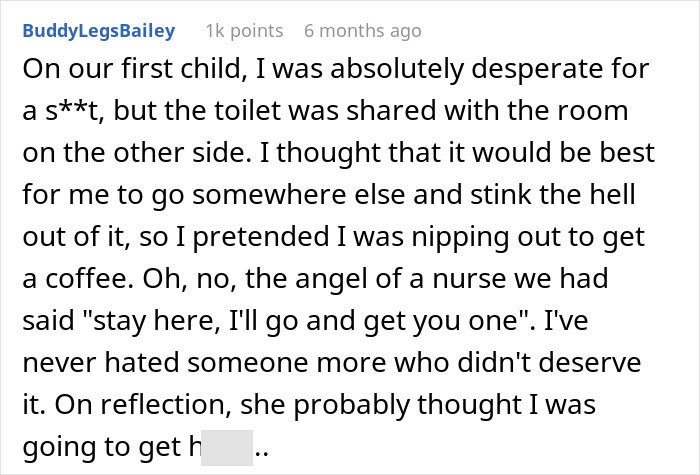The image size is (700, 475).
Task: Click the 1k points score label
Action: pos(244,31)
